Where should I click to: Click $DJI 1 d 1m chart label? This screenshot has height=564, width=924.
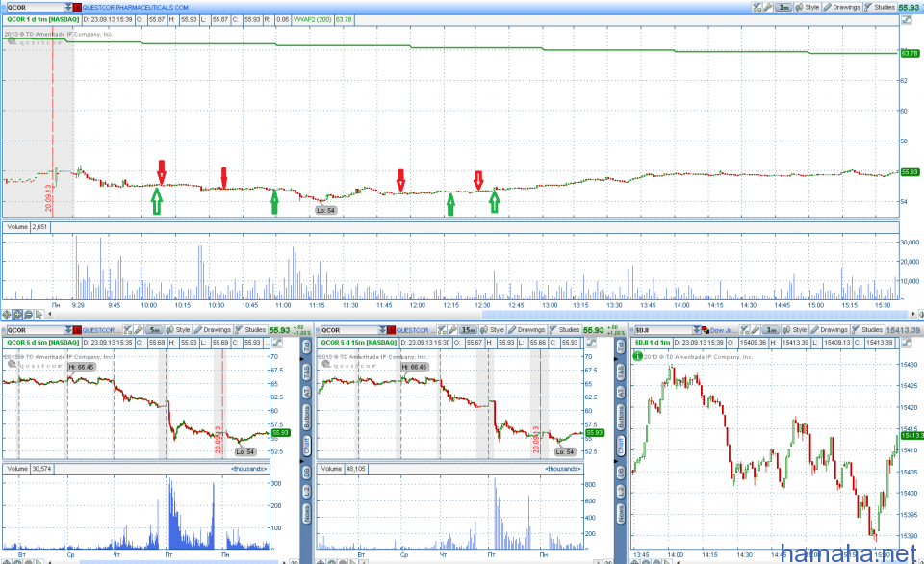point(654,343)
